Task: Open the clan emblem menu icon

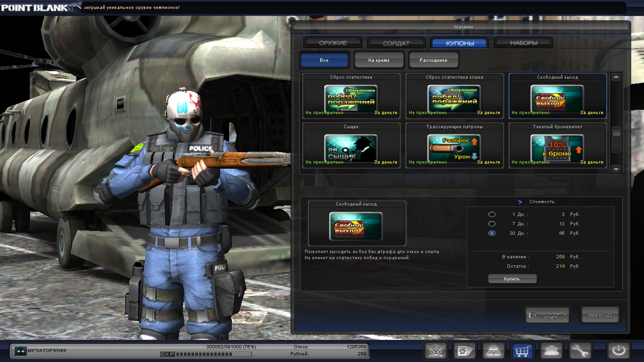Action: 436,351
